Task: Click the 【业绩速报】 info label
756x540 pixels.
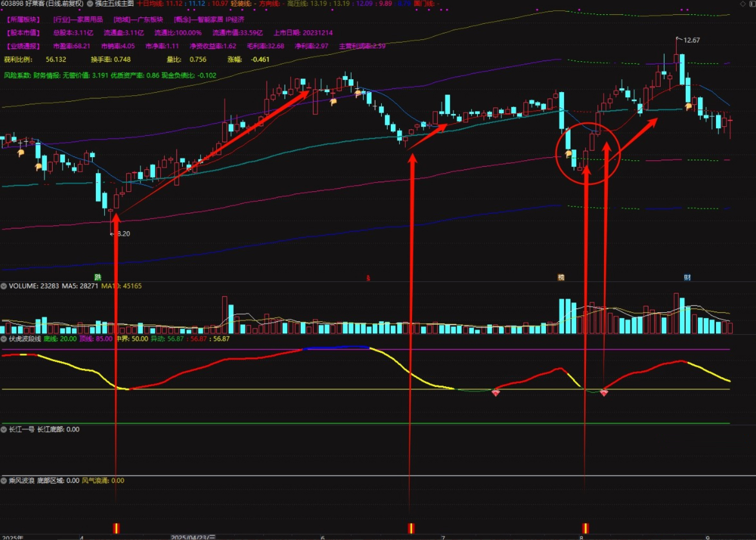Action: (24, 46)
